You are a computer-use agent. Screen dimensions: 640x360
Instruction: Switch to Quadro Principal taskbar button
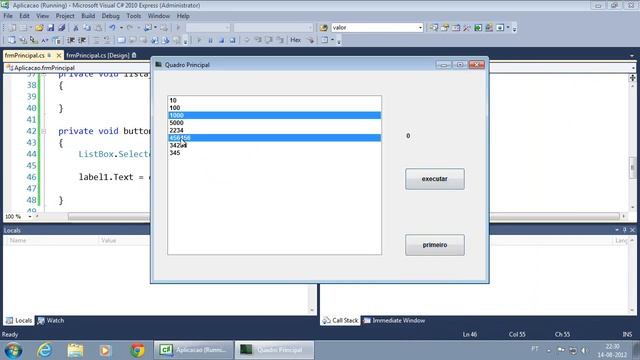(x=275, y=350)
